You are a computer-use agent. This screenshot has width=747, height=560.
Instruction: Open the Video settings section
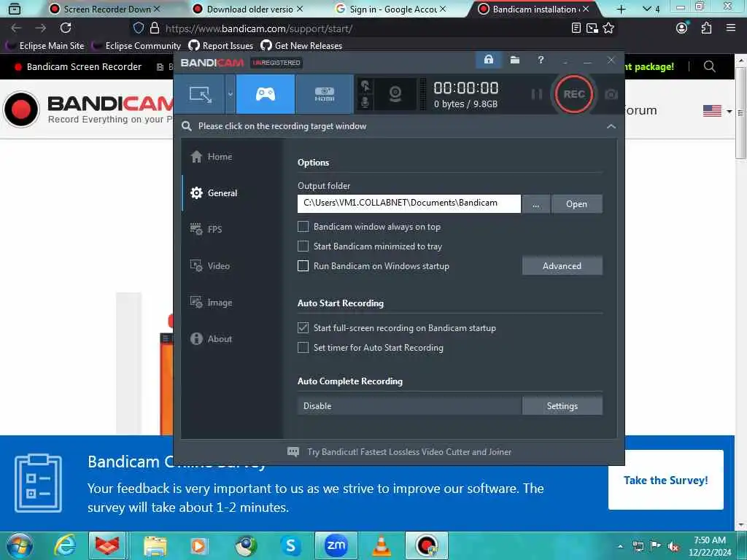(209, 265)
